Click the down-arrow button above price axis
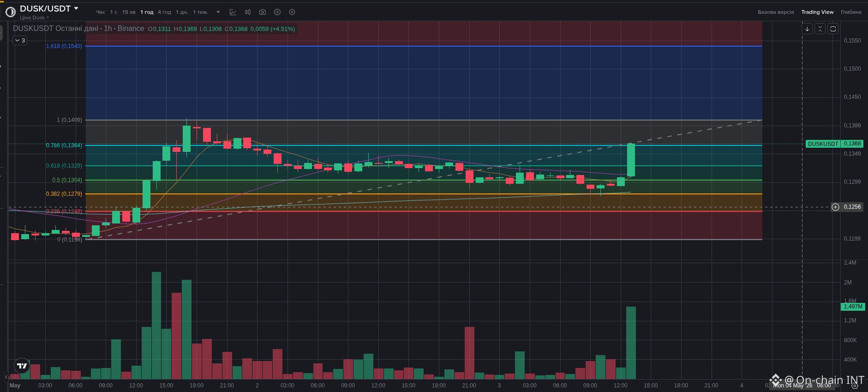The width and height of the screenshot is (868, 392). point(807,29)
